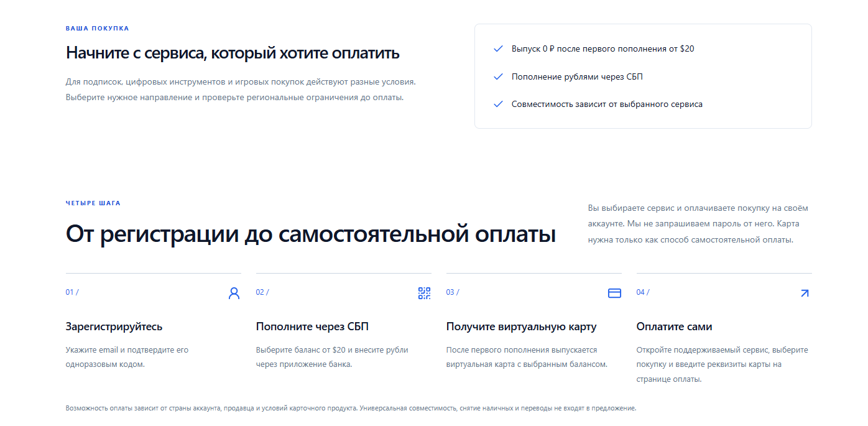This screenshot has height=426, width=868.
Task: Click the 'Зарегистрируйтесь' step title
Action: point(114,326)
